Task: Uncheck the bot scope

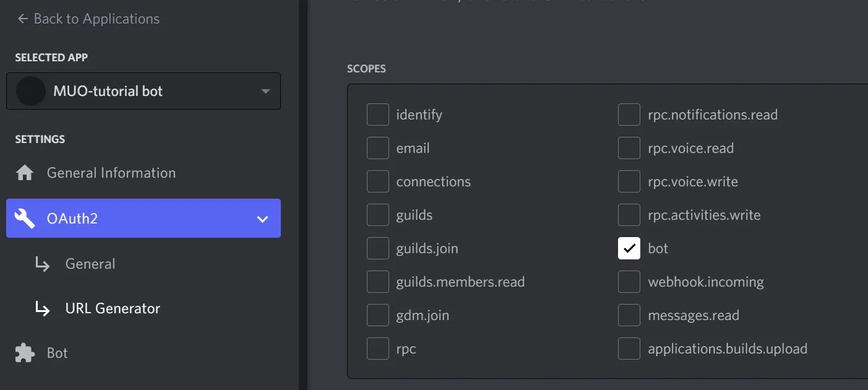Action: pos(629,248)
